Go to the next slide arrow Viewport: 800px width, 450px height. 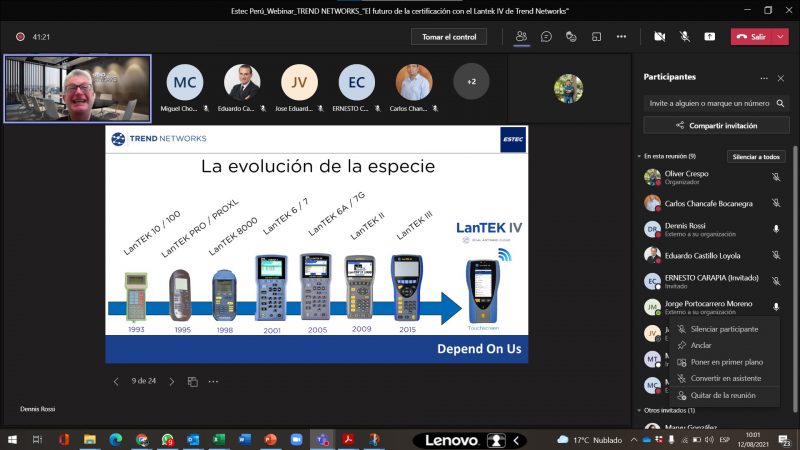(171, 381)
